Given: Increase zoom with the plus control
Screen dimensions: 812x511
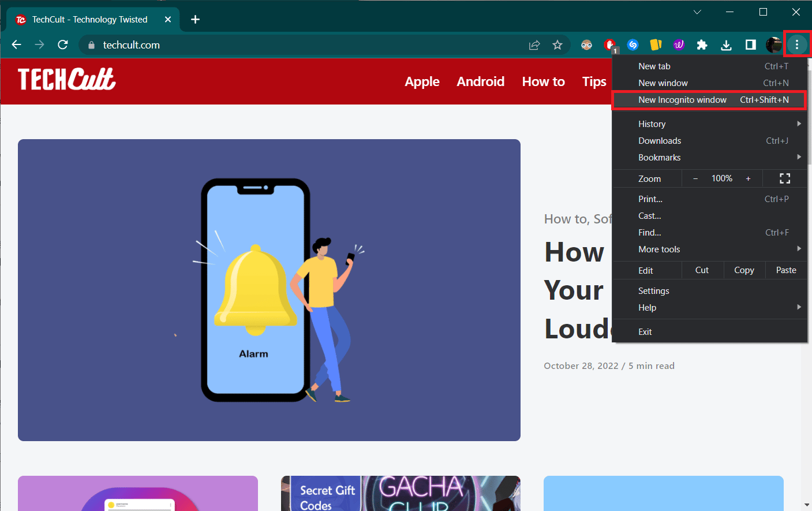Looking at the screenshot, I should pyautogui.click(x=748, y=178).
